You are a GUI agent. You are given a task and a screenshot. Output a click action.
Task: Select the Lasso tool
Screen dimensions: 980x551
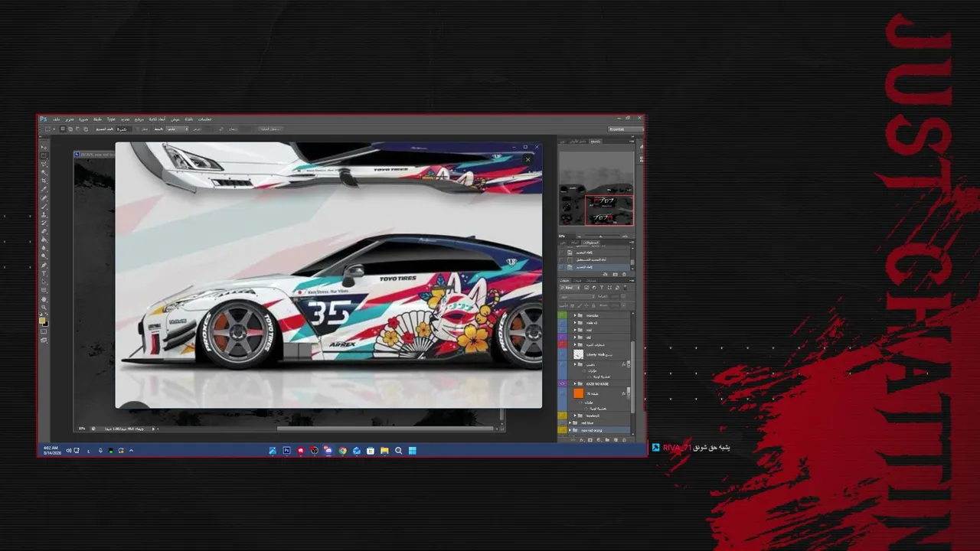tap(44, 164)
